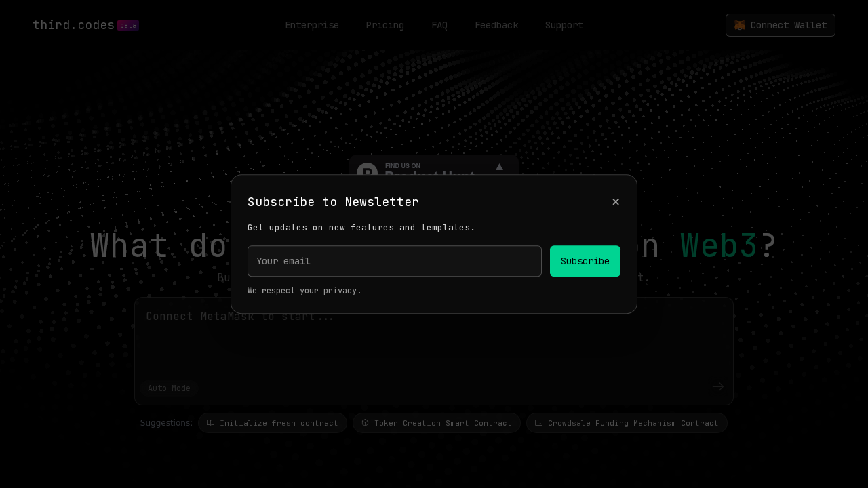Toggle Auto Mode in the prompt box
Screen dimensions: 868x488
point(169,388)
